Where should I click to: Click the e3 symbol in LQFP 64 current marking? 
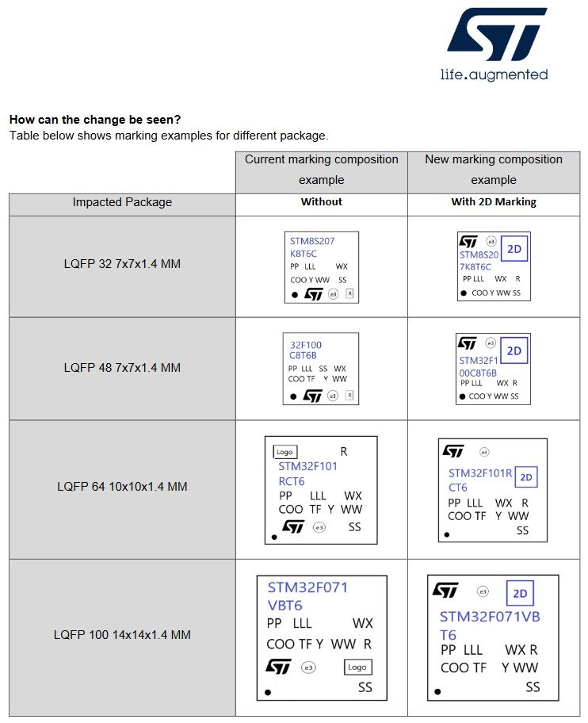tap(319, 527)
